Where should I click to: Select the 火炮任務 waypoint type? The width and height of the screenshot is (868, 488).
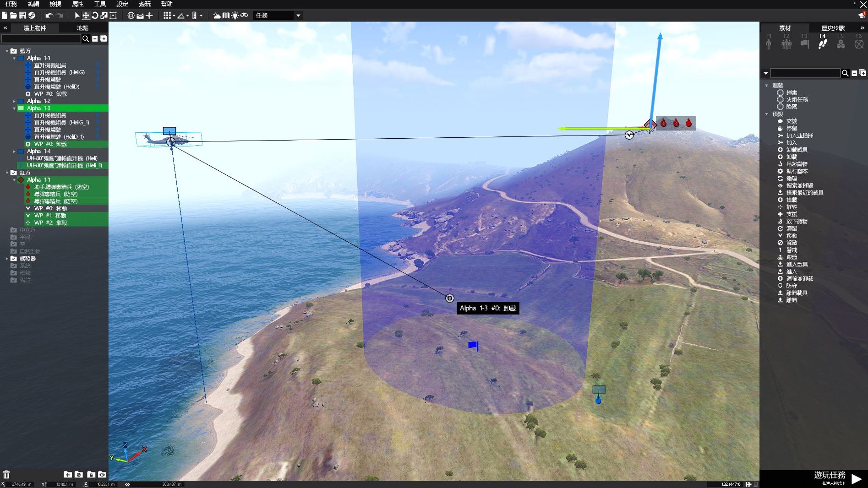click(x=793, y=99)
